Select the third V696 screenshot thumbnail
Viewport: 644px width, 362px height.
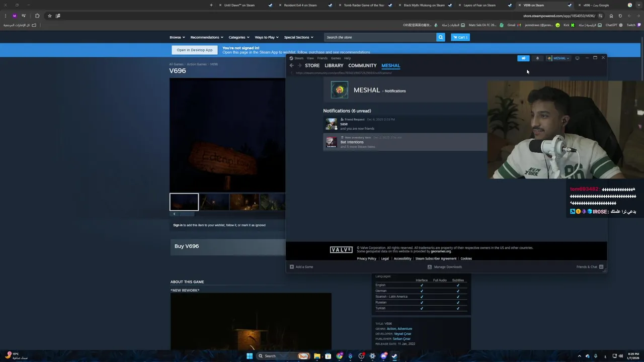[244, 202]
